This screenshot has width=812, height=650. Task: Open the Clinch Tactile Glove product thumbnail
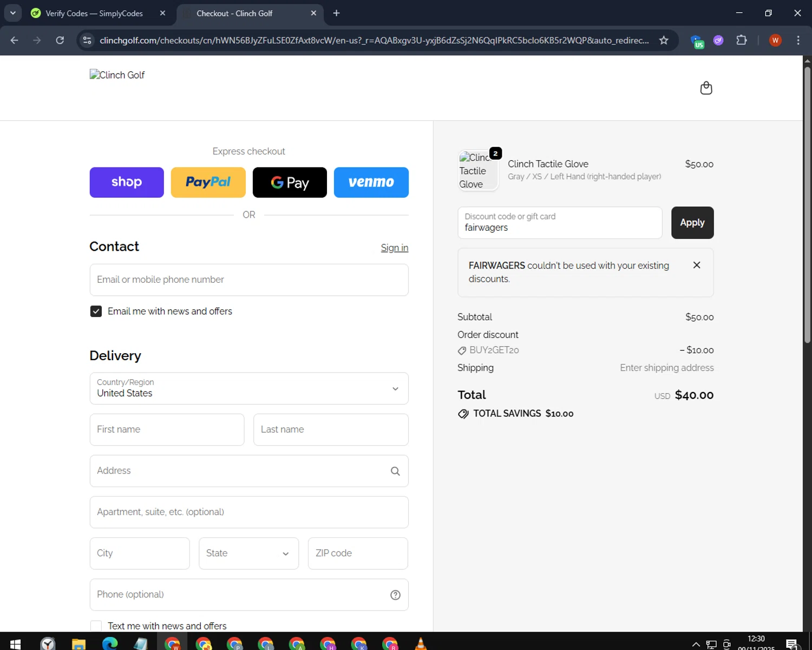click(x=478, y=171)
